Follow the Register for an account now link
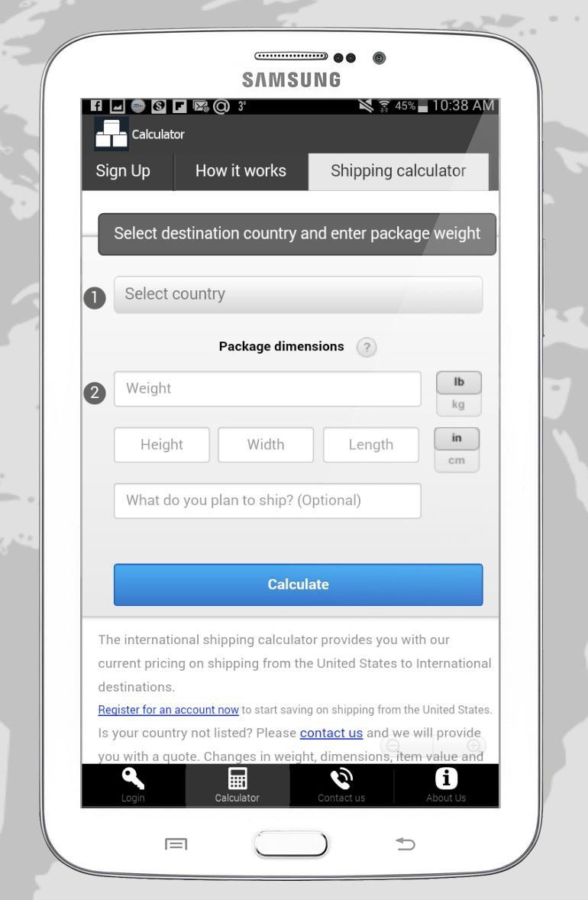588x900 pixels. pos(169,711)
